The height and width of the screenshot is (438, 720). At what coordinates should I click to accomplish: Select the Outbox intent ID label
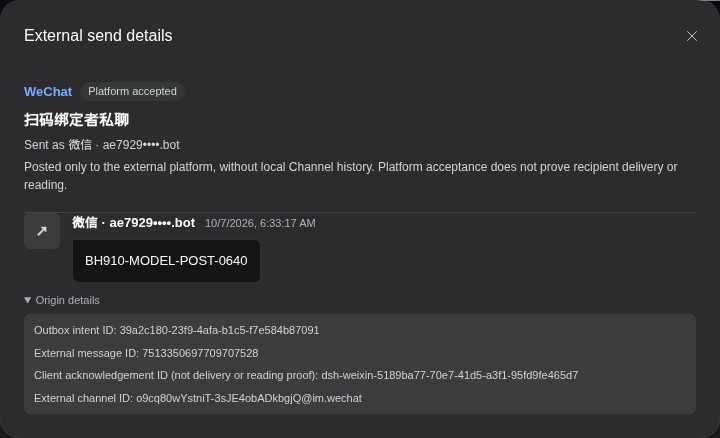tap(75, 330)
